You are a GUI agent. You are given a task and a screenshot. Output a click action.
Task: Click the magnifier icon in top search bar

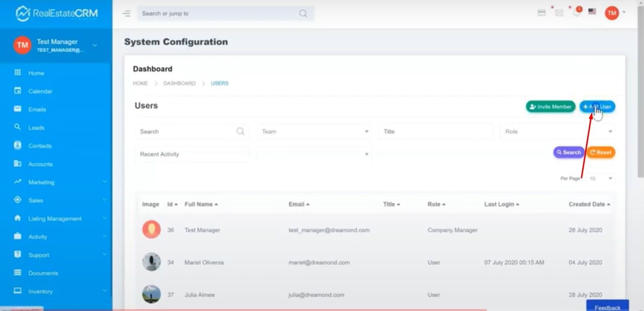[x=303, y=14]
